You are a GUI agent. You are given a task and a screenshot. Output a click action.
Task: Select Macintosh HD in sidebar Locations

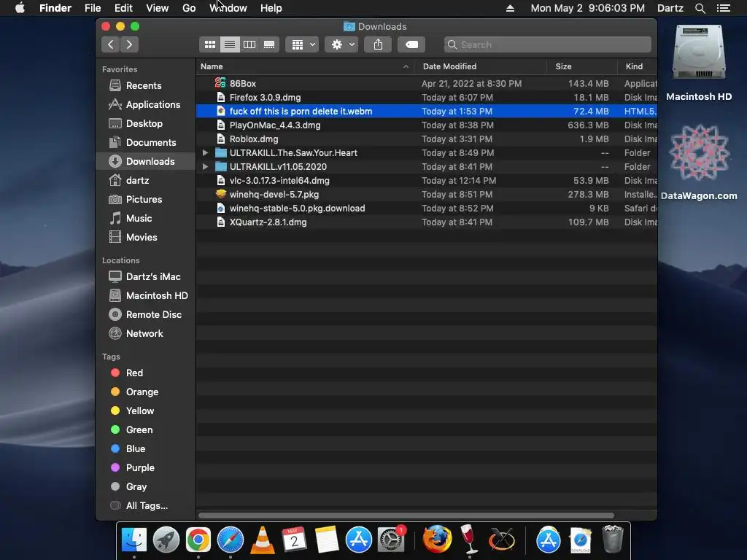[145, 296]
